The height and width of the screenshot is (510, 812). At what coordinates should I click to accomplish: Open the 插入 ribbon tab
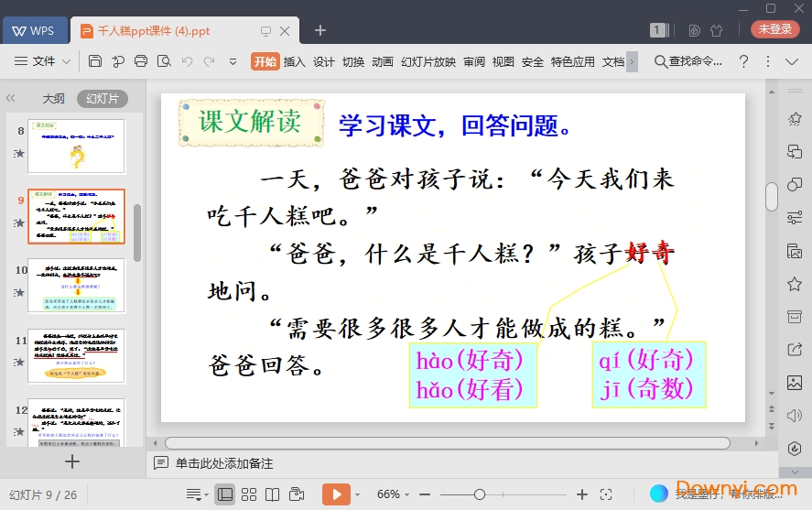[x=294, y=61]
